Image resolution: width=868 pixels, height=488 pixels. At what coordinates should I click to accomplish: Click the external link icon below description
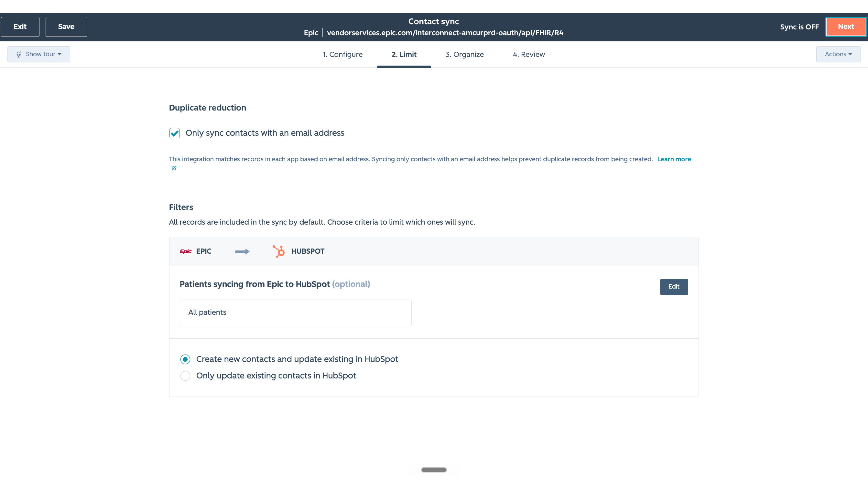pos(174,168)
